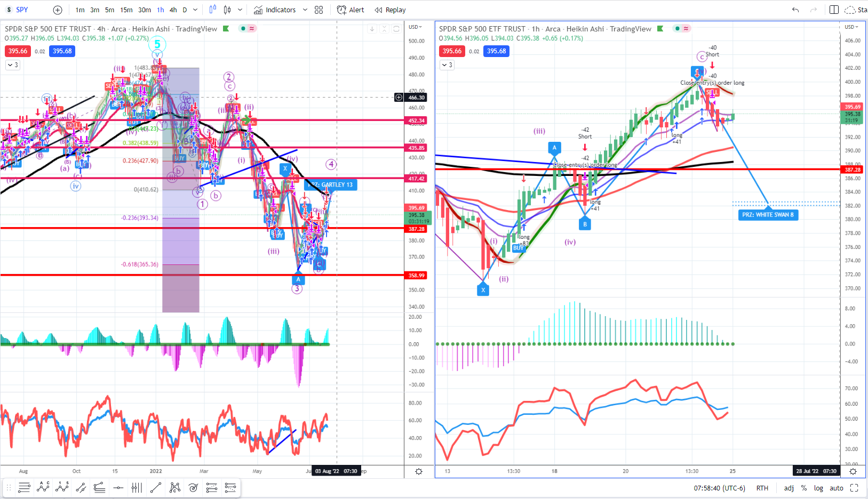Select the 5m timeframe
The image size is (868, 499).
109,10
